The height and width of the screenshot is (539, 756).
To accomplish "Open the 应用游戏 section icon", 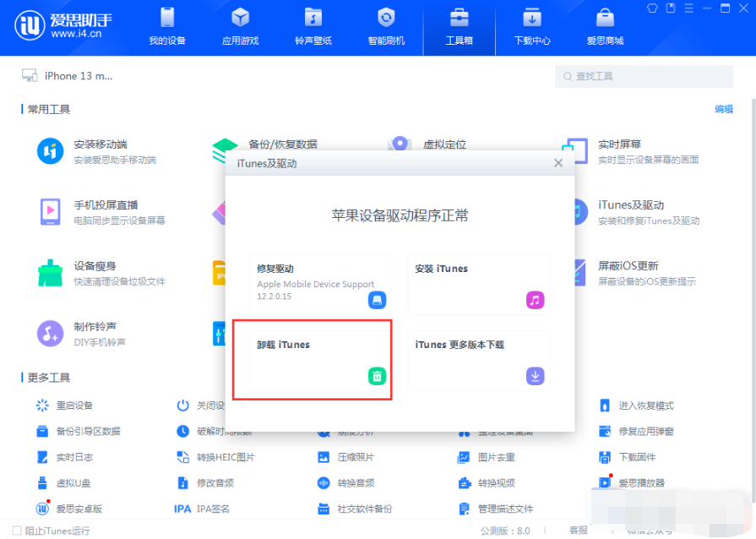I will (240, 19).
